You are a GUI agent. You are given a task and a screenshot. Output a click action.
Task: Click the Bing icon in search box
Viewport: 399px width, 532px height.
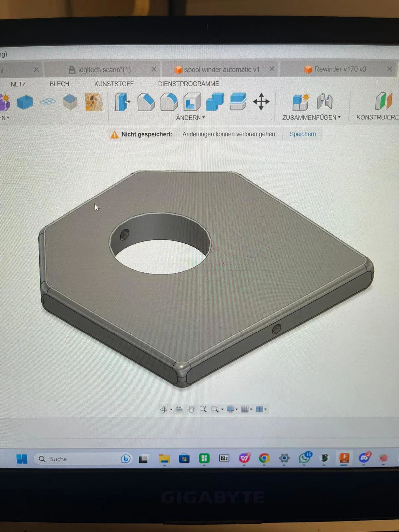(126, 459)
